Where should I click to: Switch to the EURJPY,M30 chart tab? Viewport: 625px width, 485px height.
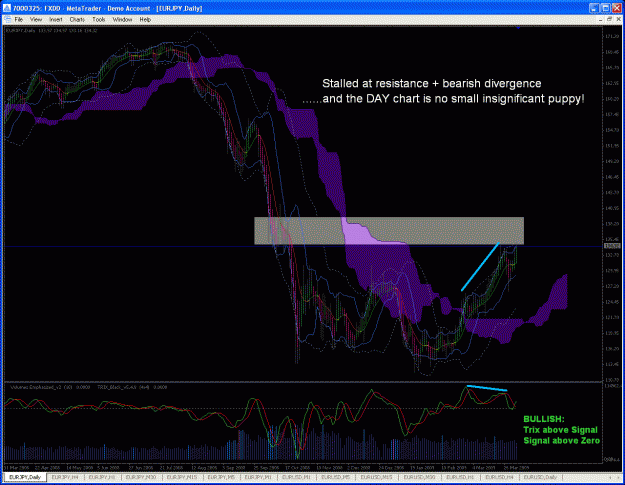141,477
